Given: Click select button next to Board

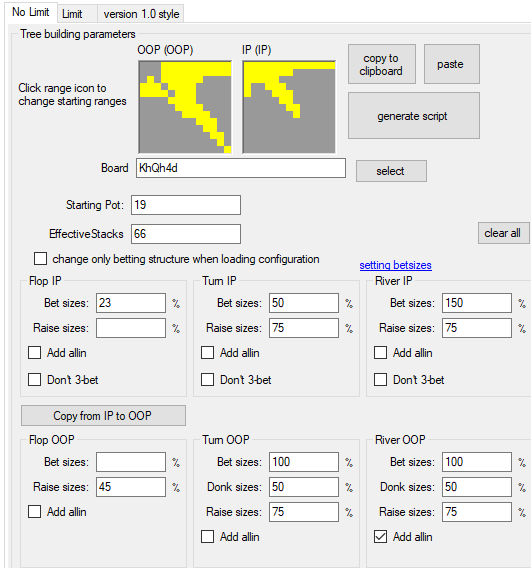Looking at the screenshot, I should (391, 171).
